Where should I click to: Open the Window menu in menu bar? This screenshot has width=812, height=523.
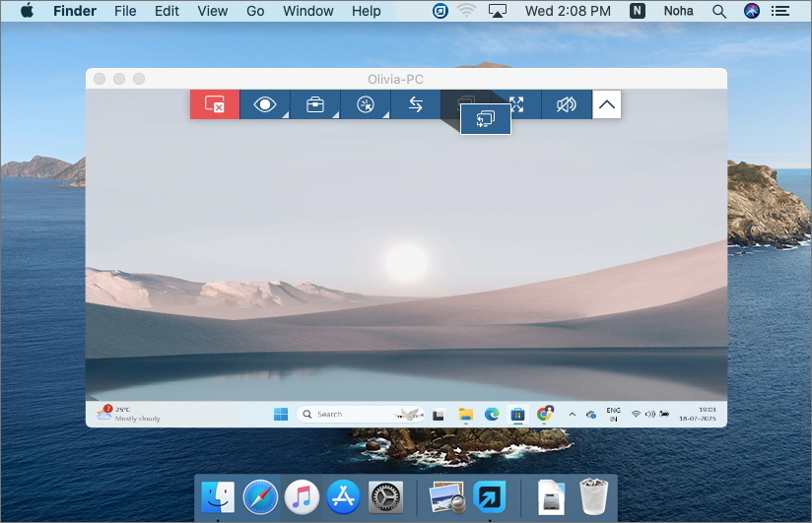(x=308, y=11)
